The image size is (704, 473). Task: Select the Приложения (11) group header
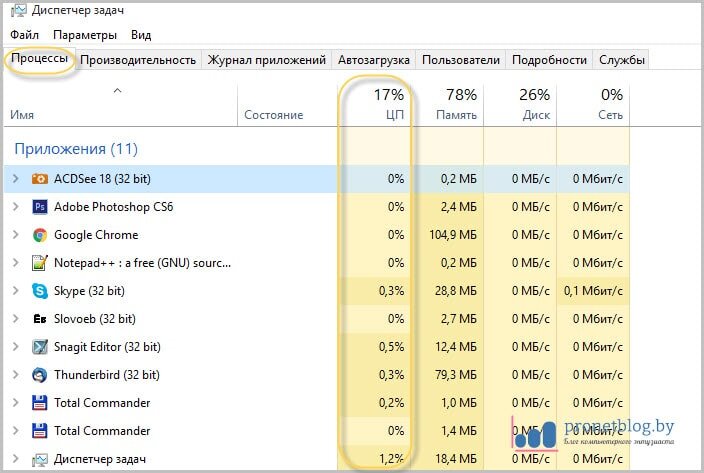tap(76, 149)
